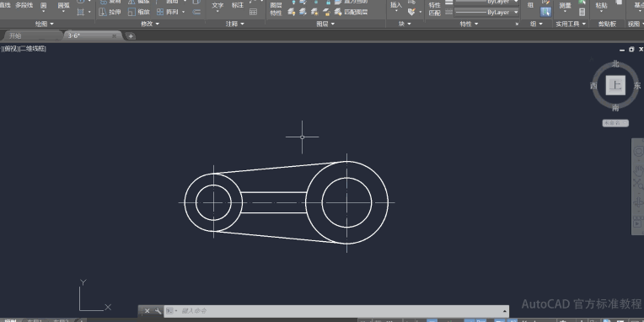The image size is (644, 322).
Task: Select the 阵列 (Array) tool
Action: (x=168, y=13)
